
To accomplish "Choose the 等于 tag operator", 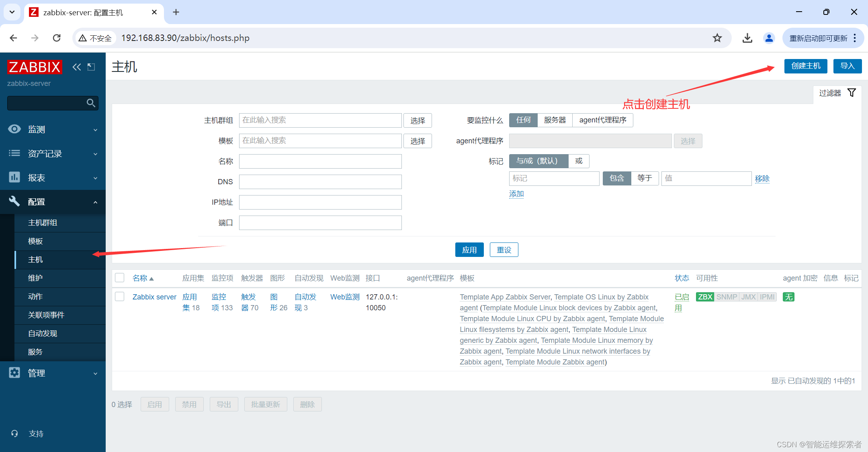I will (x=645, y=178).
